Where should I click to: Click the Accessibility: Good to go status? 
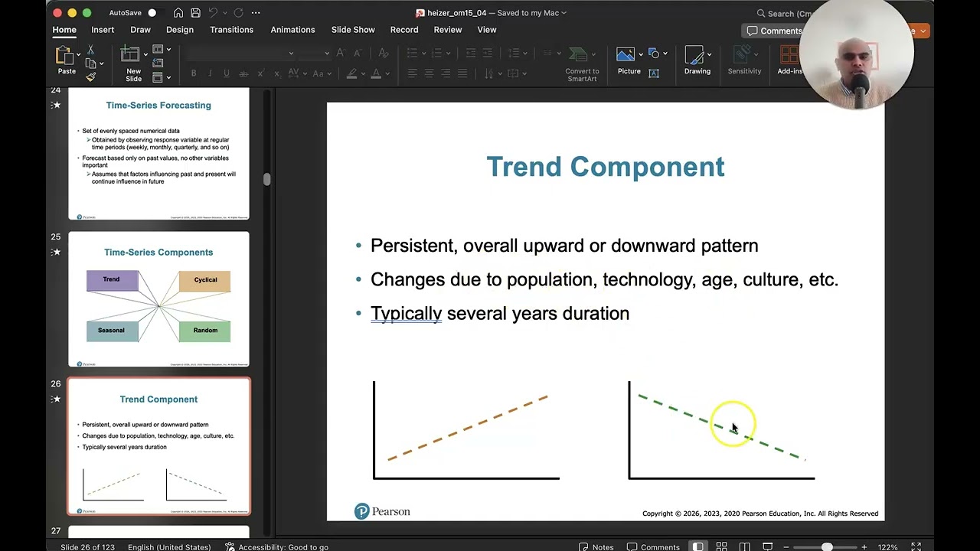click(x=276, y=547)
